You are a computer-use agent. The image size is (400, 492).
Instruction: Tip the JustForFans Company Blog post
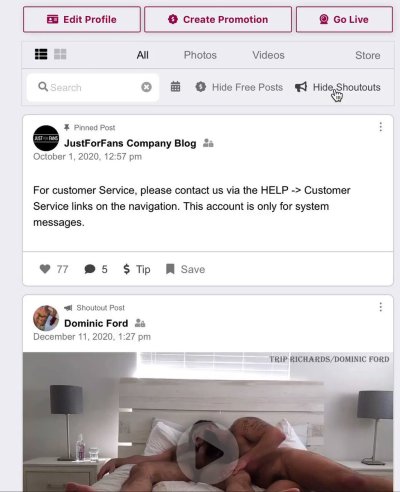pos(137,269)
